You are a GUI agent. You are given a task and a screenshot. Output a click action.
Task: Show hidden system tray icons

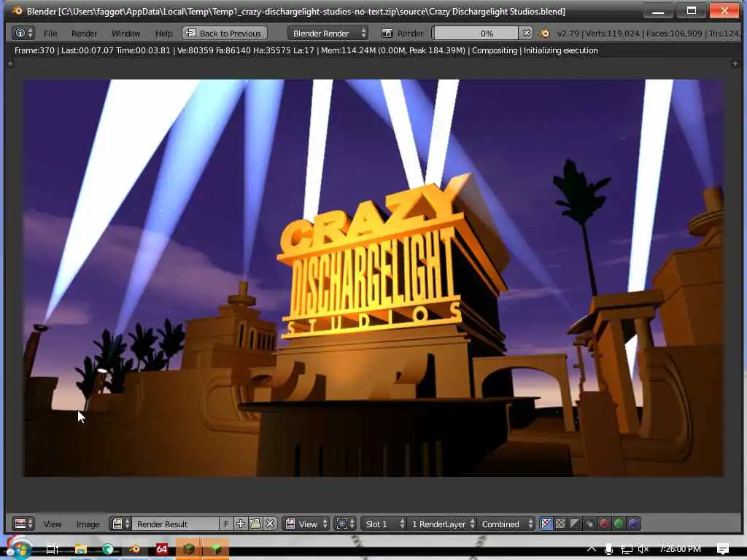591,548
